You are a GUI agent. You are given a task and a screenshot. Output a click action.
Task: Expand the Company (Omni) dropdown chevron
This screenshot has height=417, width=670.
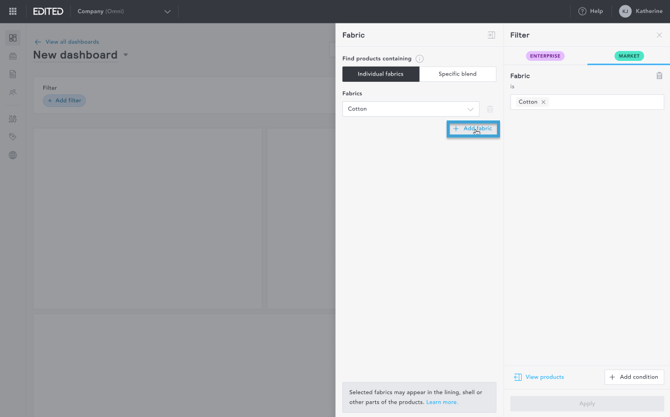click(x=168, y=12)
